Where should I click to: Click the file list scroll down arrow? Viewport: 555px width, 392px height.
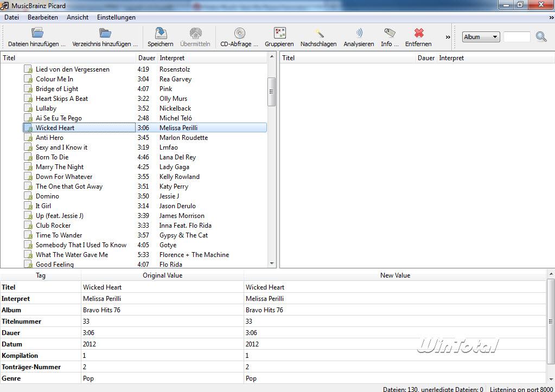pyautogui.click(x=272, y=263)
